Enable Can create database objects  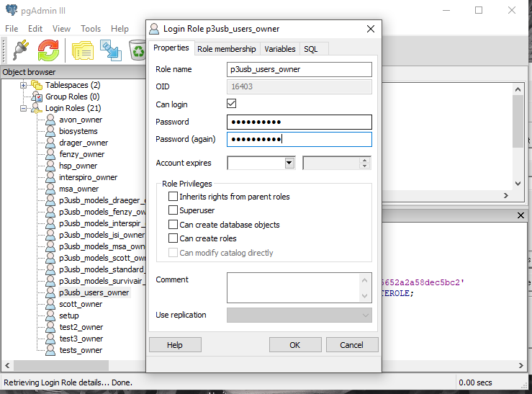click(173, 224)
